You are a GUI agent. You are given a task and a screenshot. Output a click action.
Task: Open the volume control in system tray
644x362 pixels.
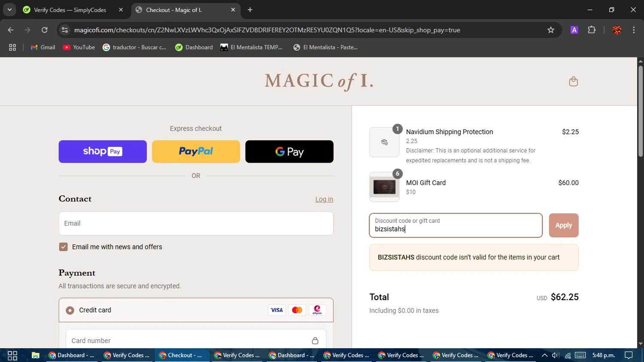pos(556,355)
